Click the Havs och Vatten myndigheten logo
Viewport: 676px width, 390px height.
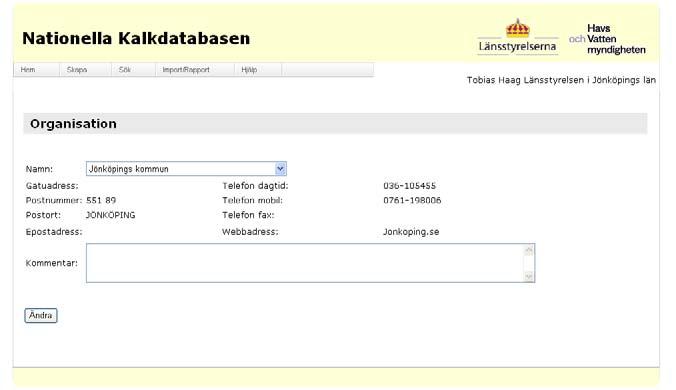(607, 39)
